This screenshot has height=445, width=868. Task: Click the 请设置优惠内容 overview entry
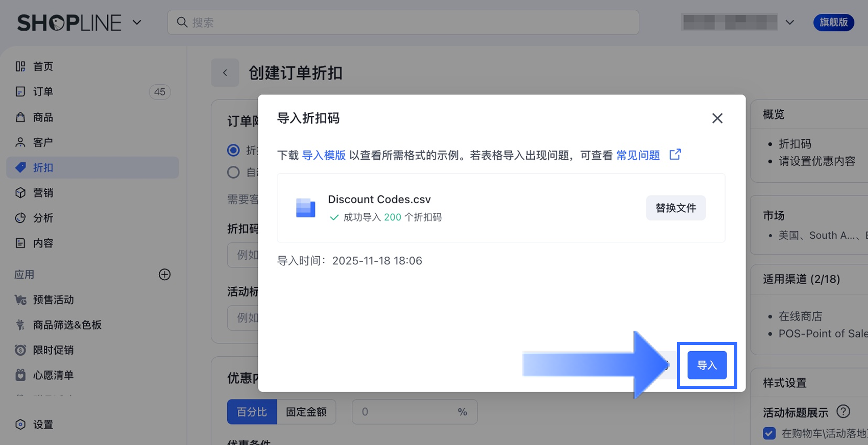pyautogui.click(x=817, y=161)
